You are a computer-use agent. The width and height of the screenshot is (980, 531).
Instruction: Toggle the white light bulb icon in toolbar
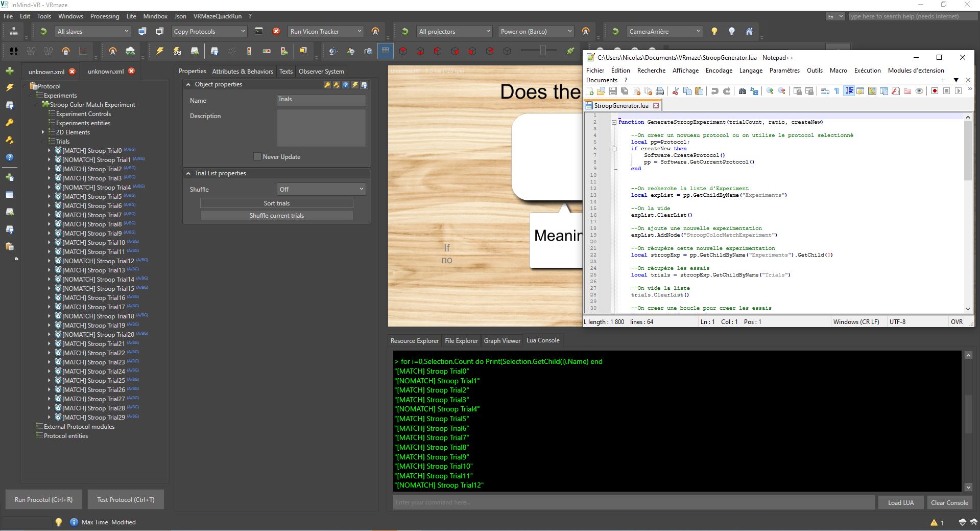point(732,31)
